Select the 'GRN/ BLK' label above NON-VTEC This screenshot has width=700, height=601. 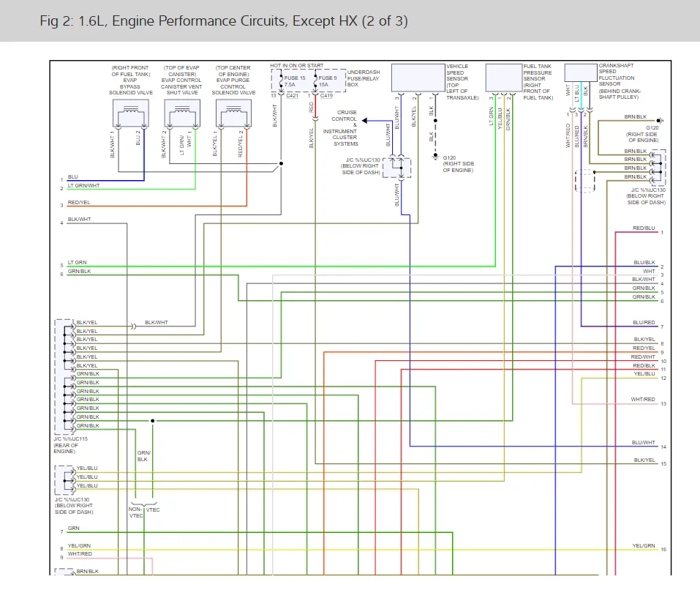point(144,456)
